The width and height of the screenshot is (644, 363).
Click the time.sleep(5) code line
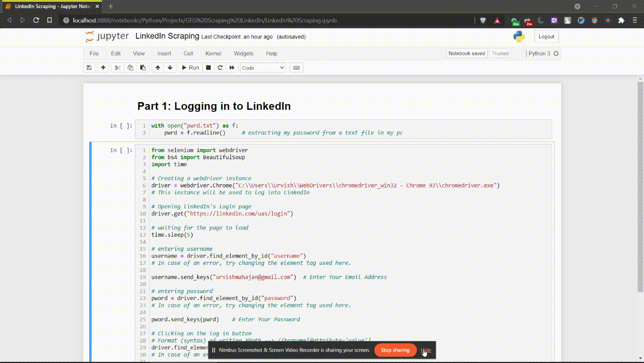173,235
